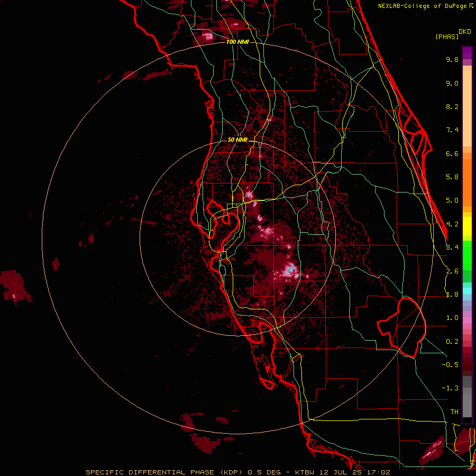Pick the cyan segment of the color bar
476x476 pixels.
pyautogui.click(x=467, y=291)
